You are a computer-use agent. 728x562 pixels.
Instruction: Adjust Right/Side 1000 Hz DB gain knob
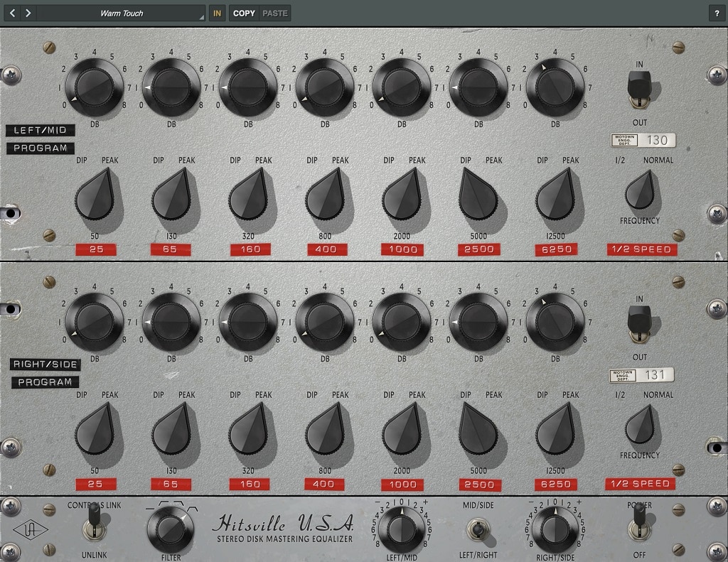(402, 322)
